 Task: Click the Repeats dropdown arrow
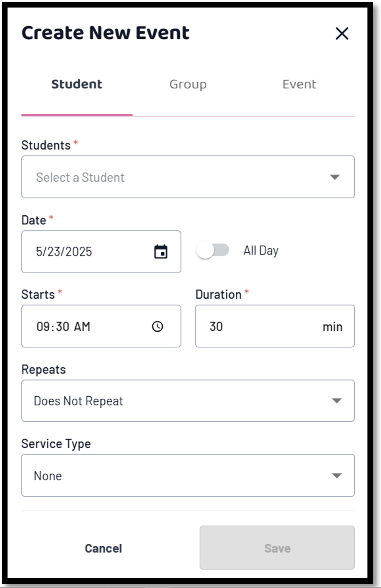point(337,401)
